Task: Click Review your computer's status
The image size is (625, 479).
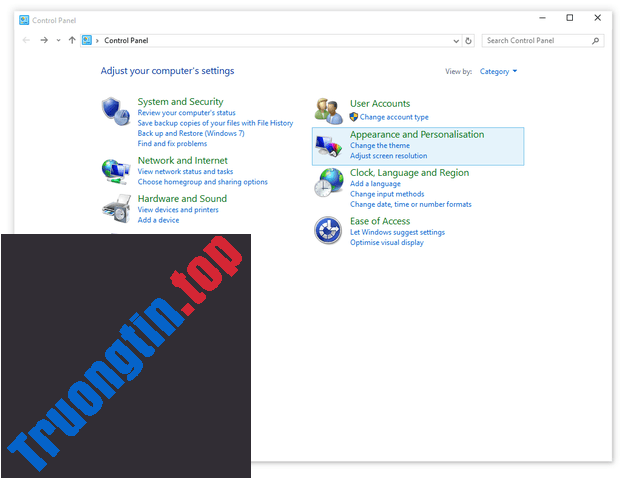Action: pyautogui.click(x=187, y=113)
